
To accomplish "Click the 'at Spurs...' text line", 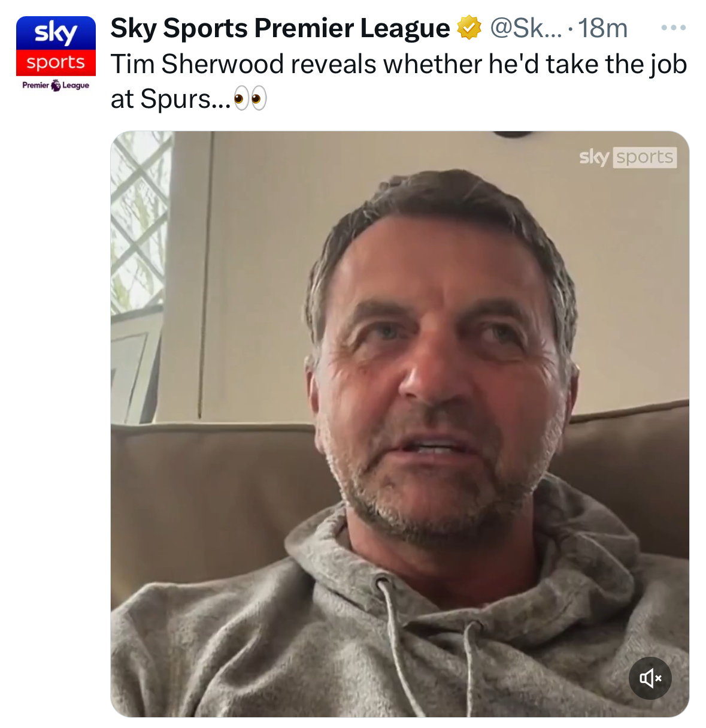I will coord(171,99).
